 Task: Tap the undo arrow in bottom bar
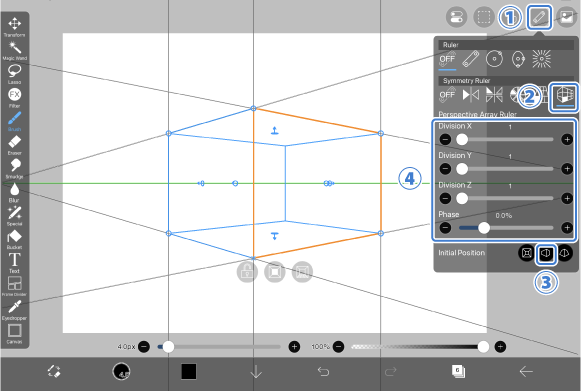click(x=323, y=371)
